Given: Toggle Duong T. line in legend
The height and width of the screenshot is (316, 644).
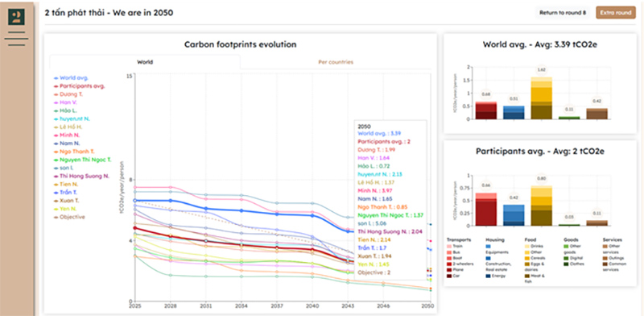Looking at the screenshot, I should [68, 94].
